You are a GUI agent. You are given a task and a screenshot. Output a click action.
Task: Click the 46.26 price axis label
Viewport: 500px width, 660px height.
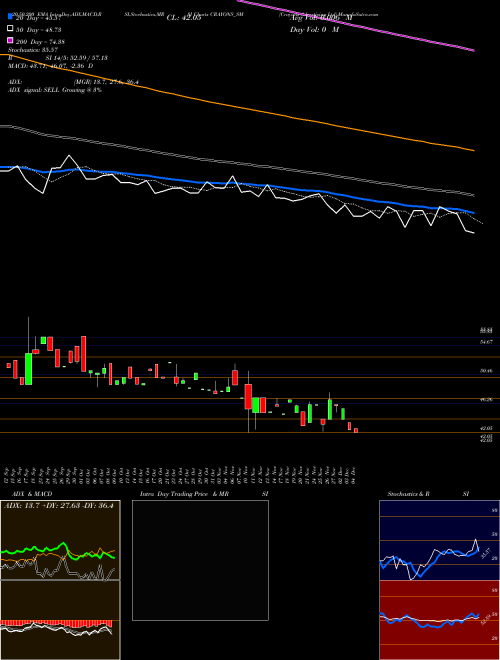point(487,399)
